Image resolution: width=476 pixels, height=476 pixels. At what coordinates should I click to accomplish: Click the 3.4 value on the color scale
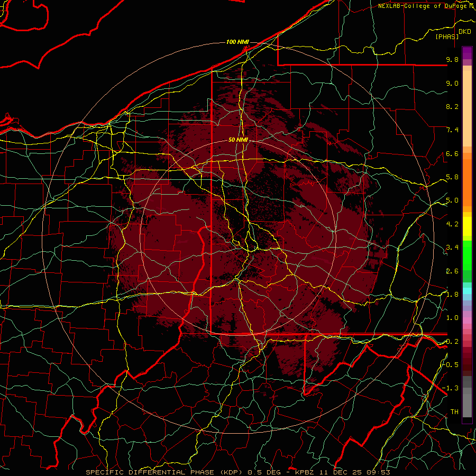pyautogui.click(x=452, y=248)
